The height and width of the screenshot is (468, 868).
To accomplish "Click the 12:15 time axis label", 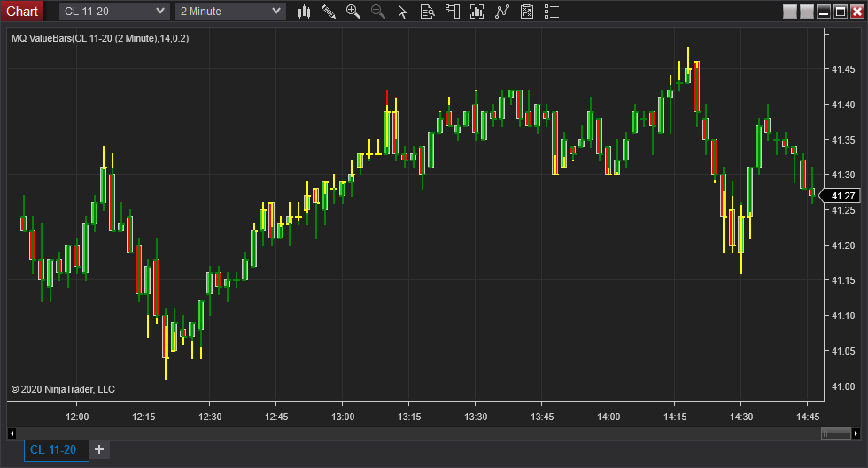I will (143, 417).
